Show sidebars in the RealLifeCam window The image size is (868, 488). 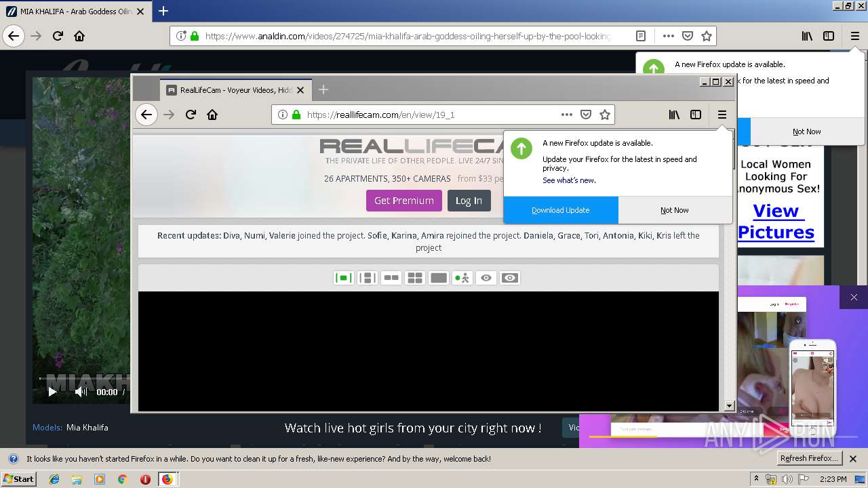tap(696, 115)
